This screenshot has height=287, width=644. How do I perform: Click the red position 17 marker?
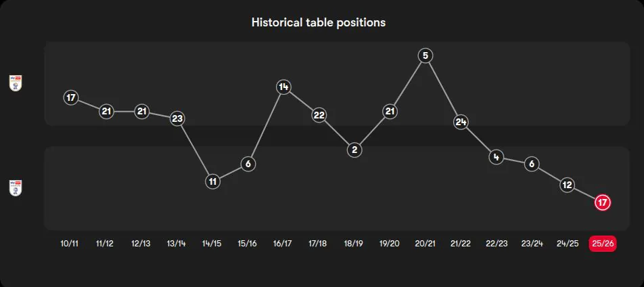(602, 202)
